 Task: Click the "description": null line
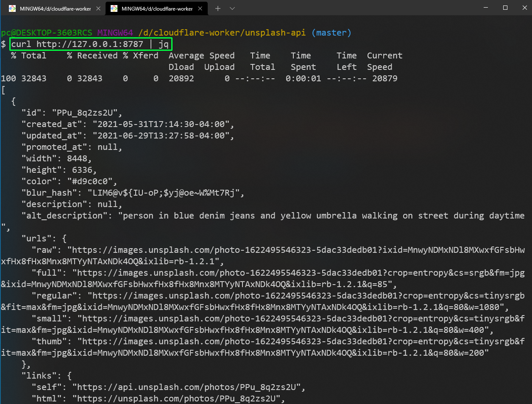[x=72, y=204]
